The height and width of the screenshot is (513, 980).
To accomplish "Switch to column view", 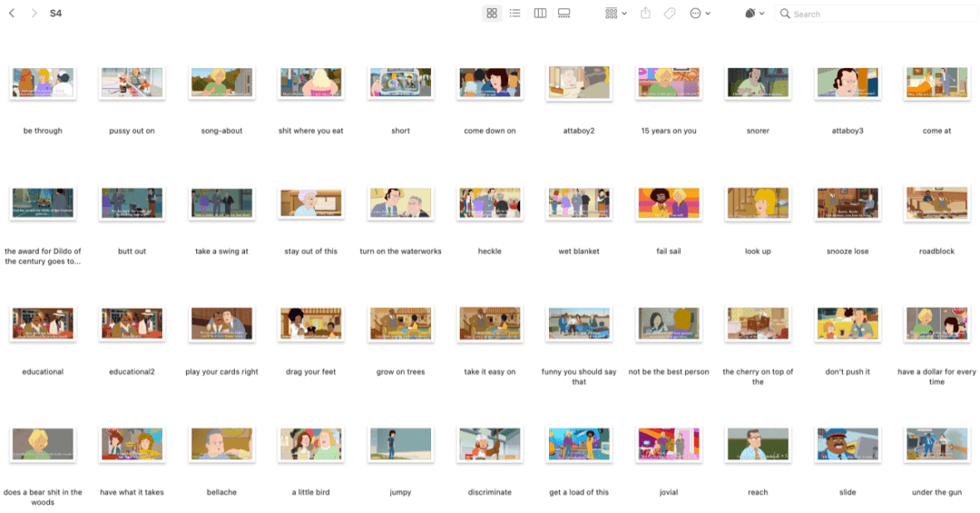I will 540,13.
